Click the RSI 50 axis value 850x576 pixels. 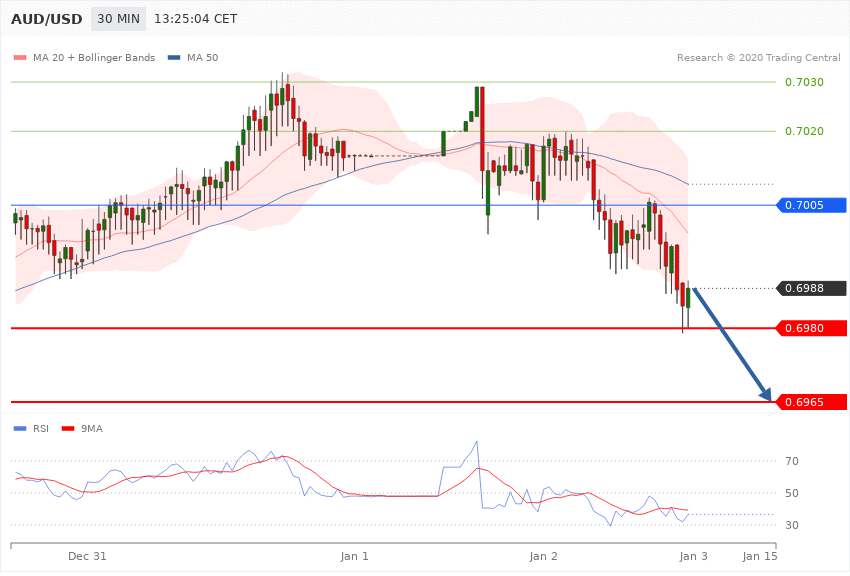(x=792, y=493)
